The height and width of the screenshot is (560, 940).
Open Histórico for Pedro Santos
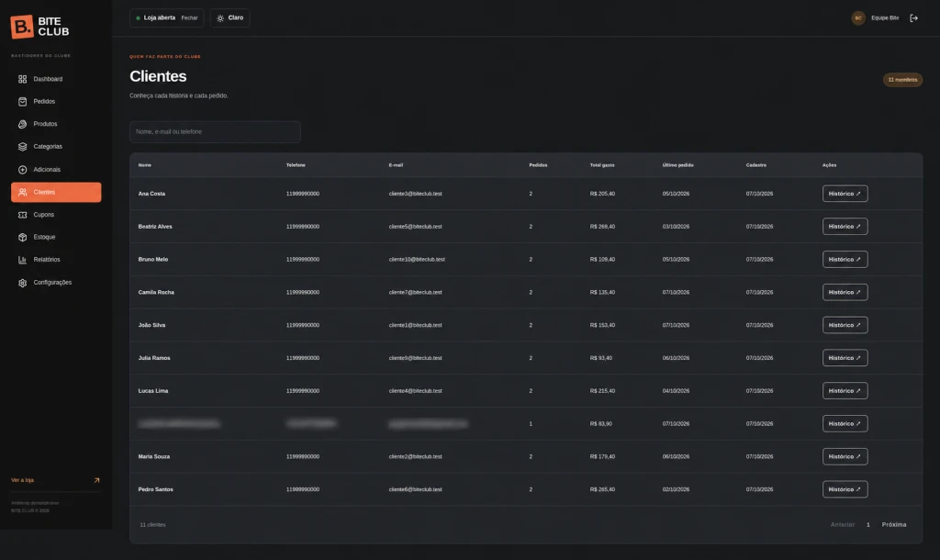point(845,489)
